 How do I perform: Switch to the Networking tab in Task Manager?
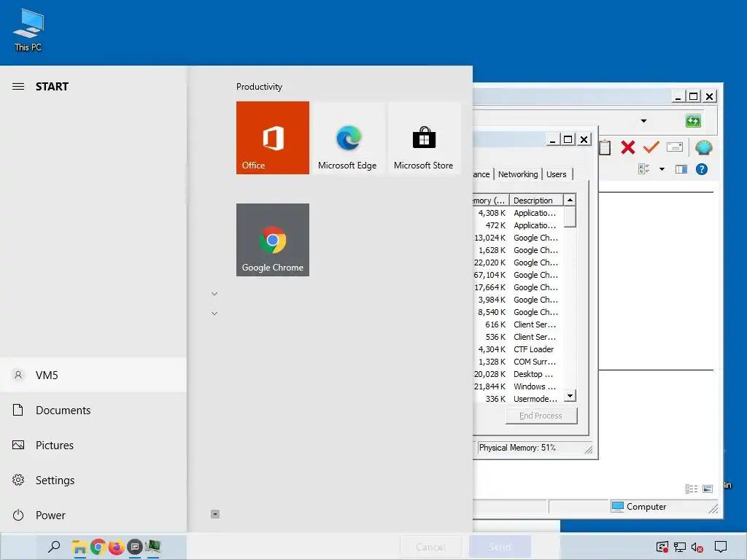click(518, 174)
